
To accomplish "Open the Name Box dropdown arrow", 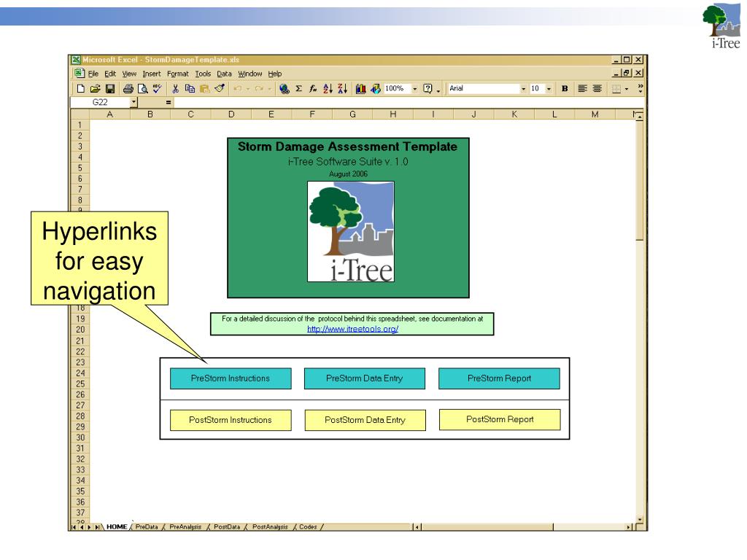I will coord(134,102).
